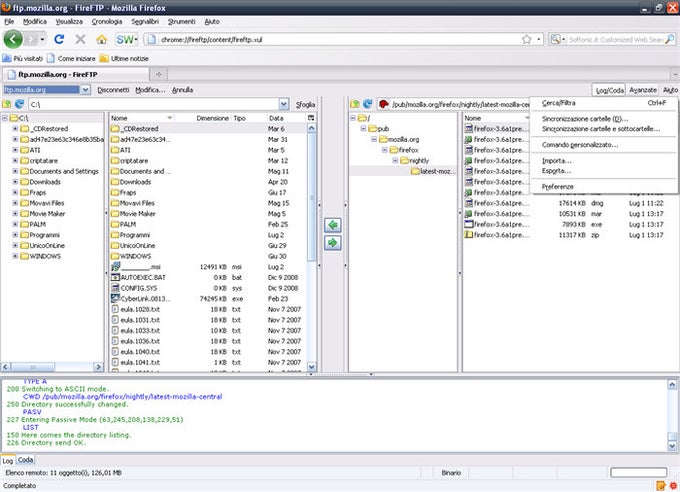The image size is (680, 492).
Task: Bookmark page with the star icon
Action: pos(526,39)
